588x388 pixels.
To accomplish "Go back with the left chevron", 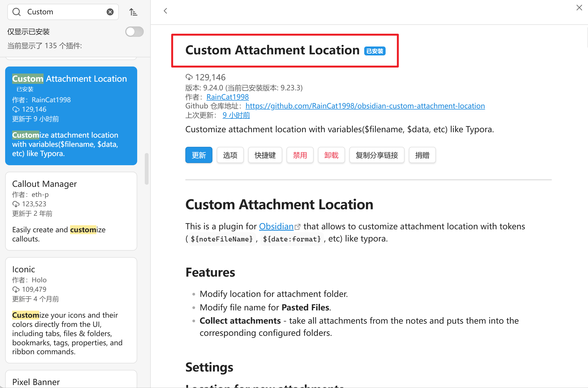I will point(166,11).
